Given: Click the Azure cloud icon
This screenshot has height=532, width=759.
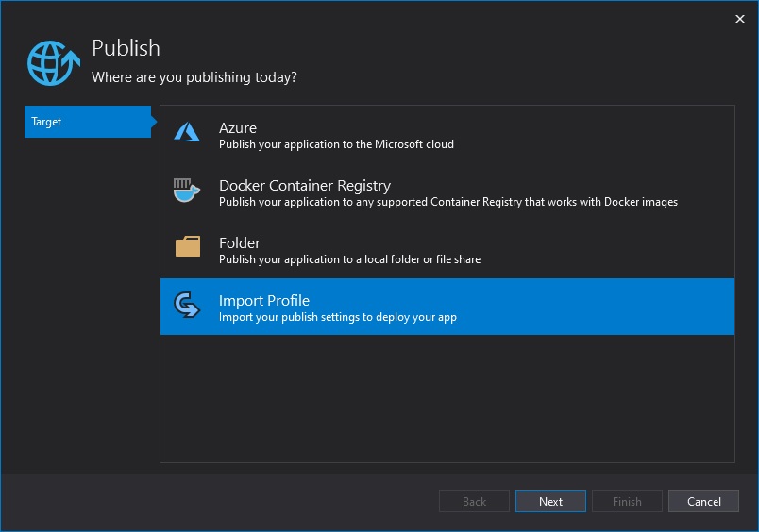Looking at the screenshot, I should (187, 132).
